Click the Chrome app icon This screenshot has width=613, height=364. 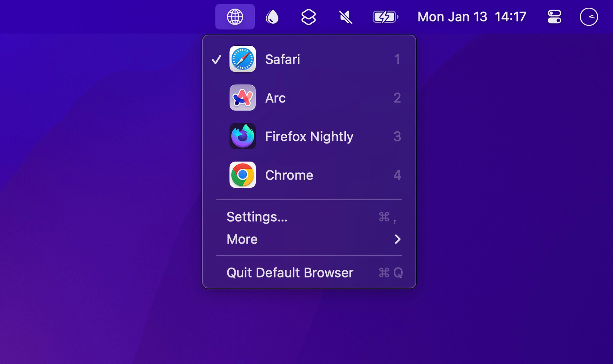pos(243,175)
